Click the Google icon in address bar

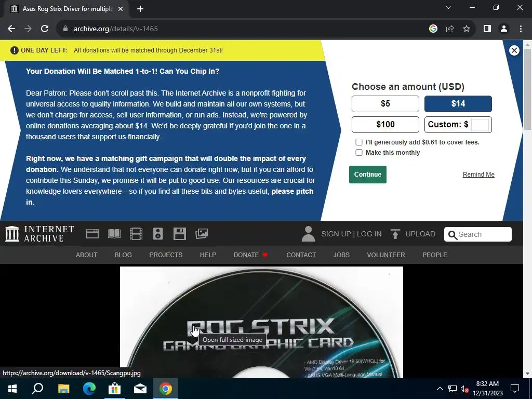pyautogui.click(x=433, y=29)
